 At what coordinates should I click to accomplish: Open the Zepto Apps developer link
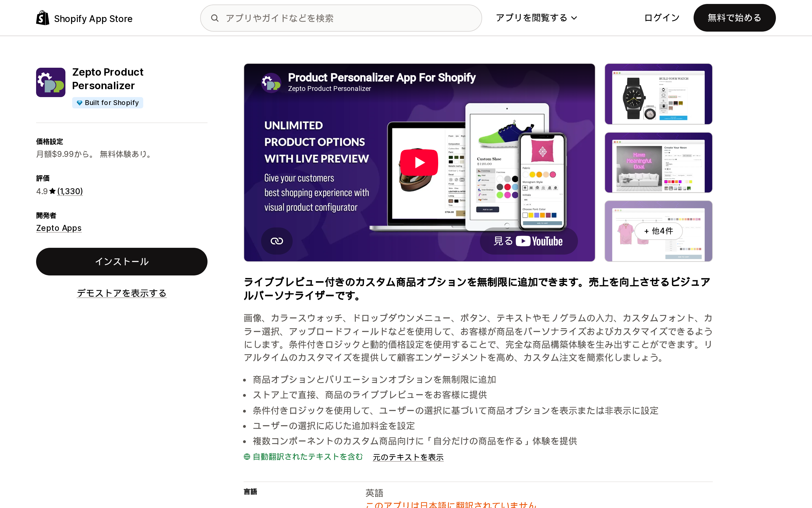click(x=59, y=228)
